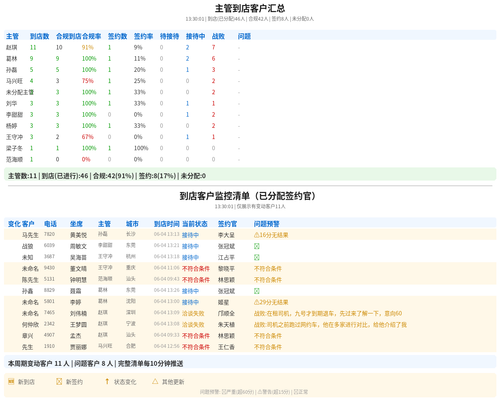Click the green check icon in 未知's row
The height and width of the screenshot is (414, 500).
click(257, 257)
